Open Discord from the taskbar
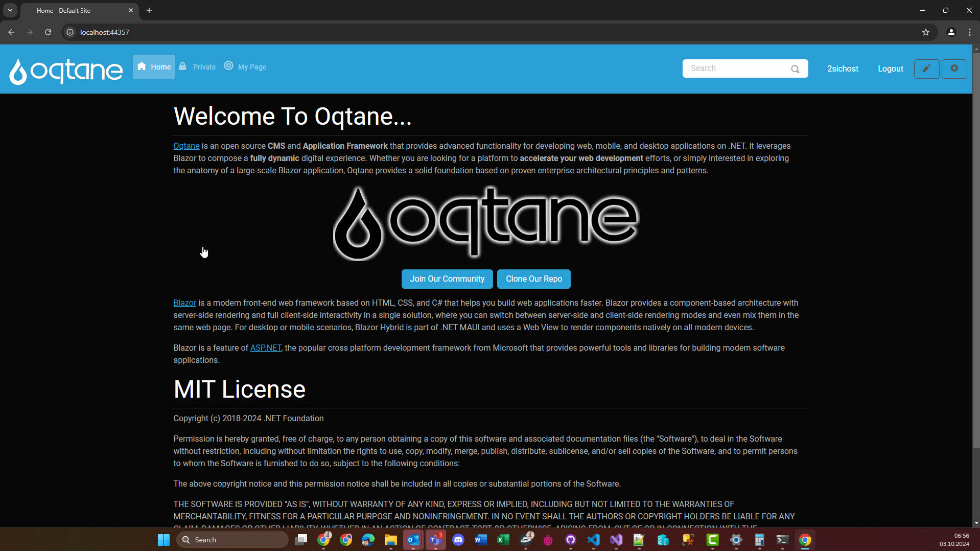The width and height of the screenshot is (980, 551). point(458,540)
